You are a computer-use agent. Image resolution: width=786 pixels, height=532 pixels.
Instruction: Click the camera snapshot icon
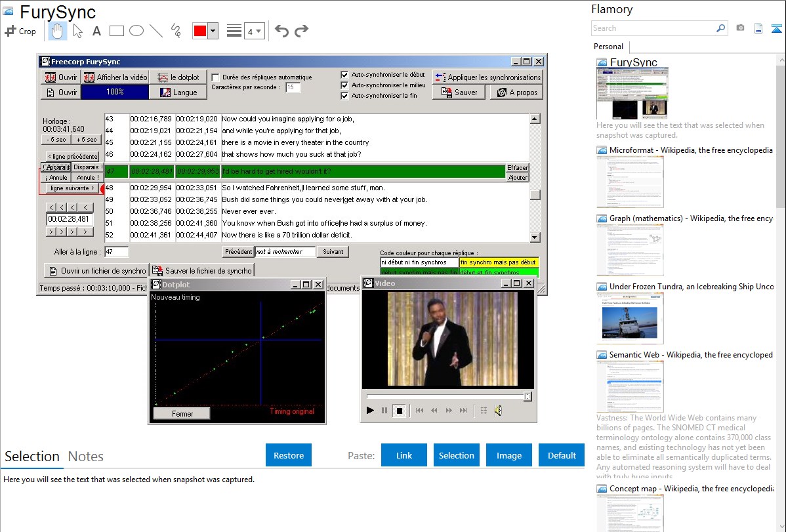click(x=740, y=28)
